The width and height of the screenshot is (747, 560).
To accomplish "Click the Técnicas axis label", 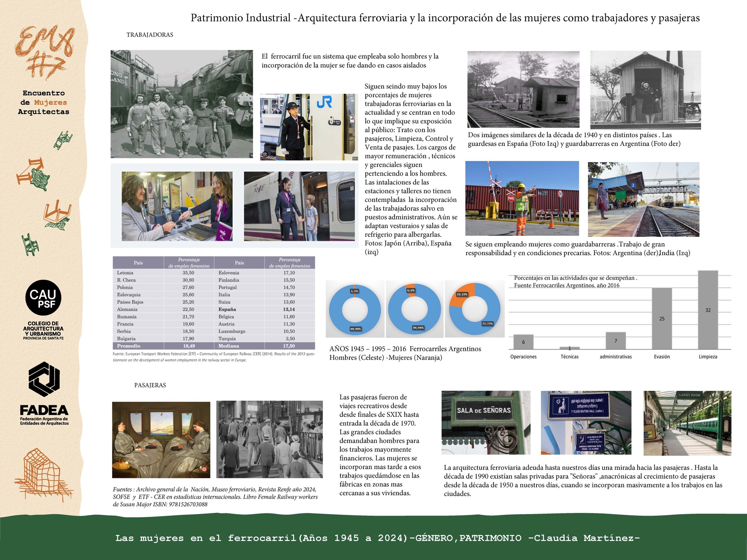I will (570, 357).
